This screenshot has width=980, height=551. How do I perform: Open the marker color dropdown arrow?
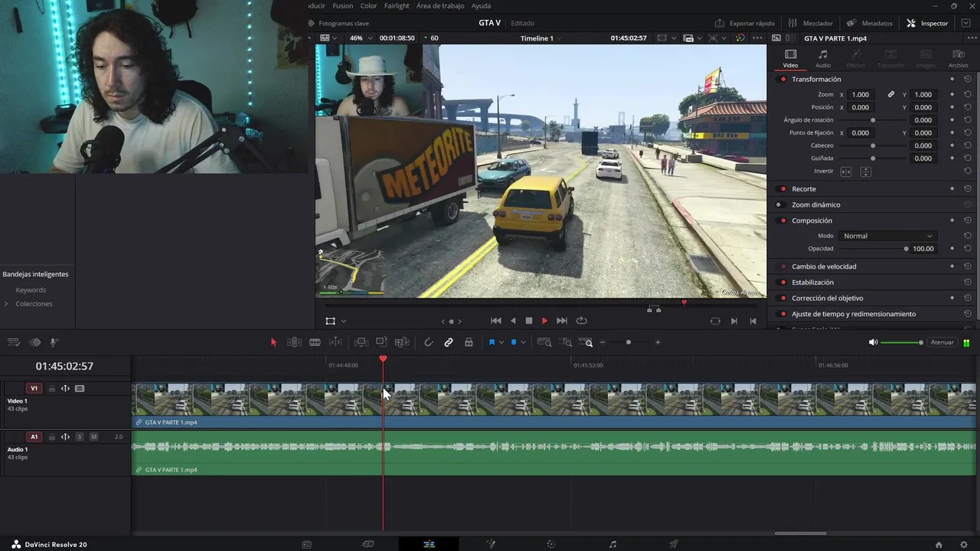point(523,342)
